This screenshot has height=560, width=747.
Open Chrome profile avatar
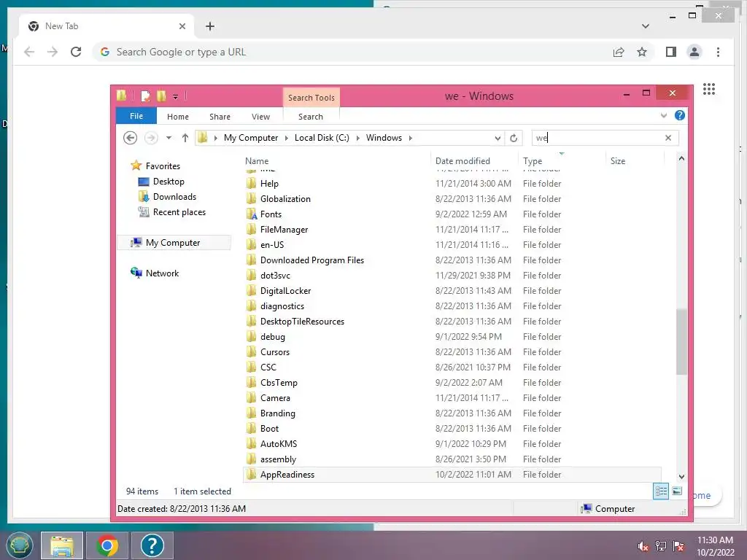point(694,52)
